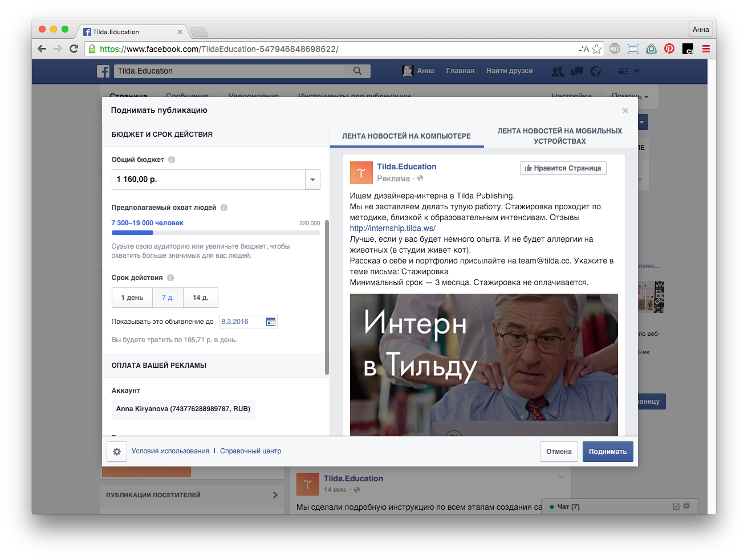Select the 1 день duration option
Image resolution: width=748 pixels, height=560 pixels.
(132, 298)
